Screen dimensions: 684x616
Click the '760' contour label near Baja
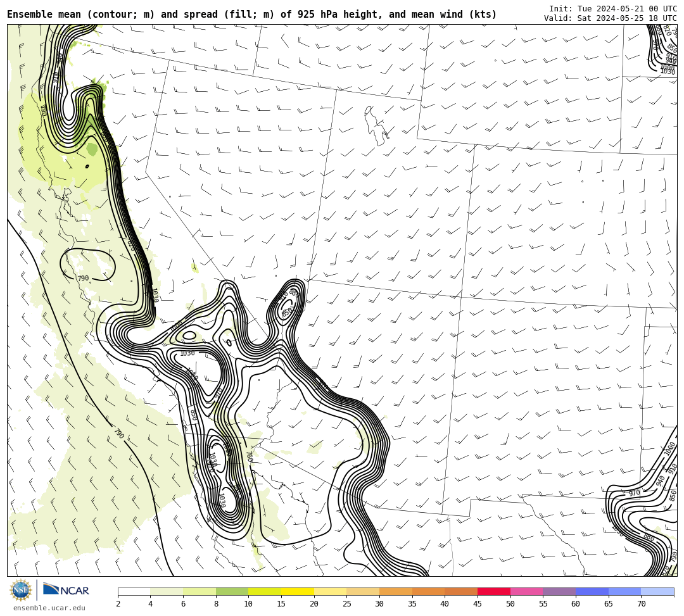click(249, 456)
